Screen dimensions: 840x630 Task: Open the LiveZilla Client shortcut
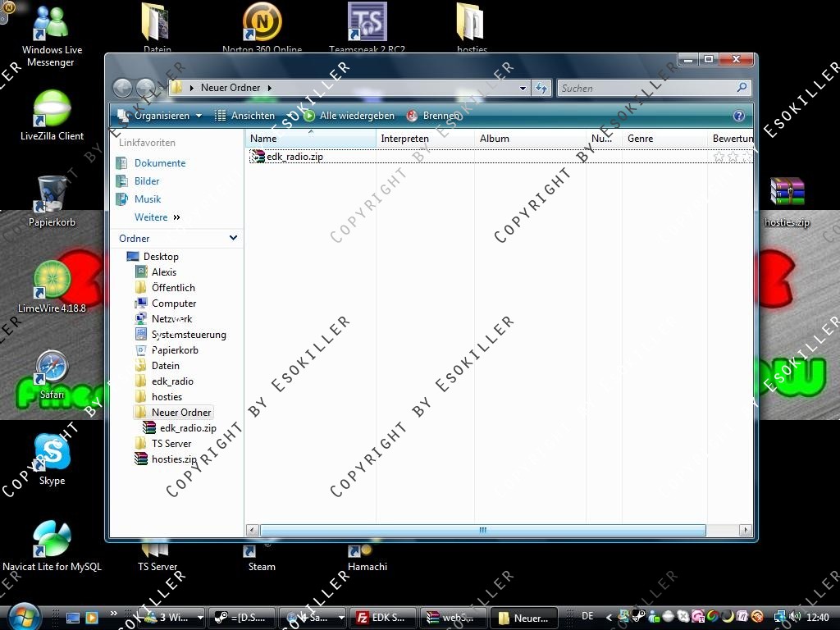[x=52, y=111]
